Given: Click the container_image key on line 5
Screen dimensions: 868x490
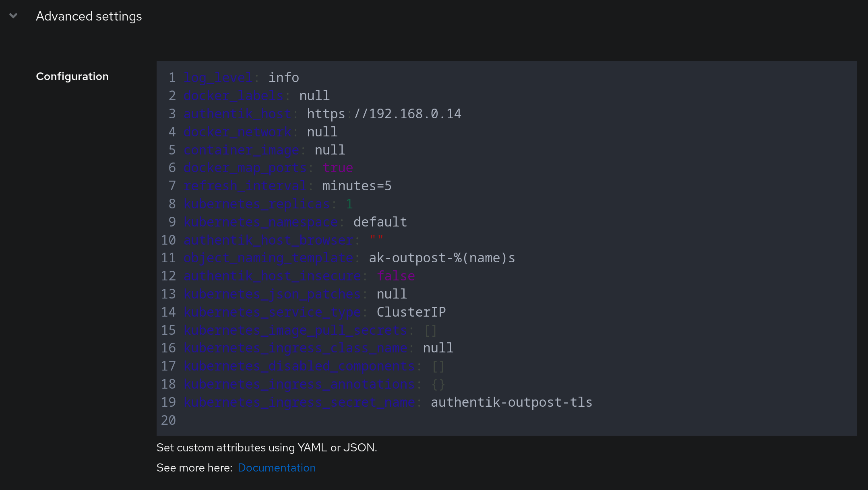Looking at the screenshot, I should [242, 150].
